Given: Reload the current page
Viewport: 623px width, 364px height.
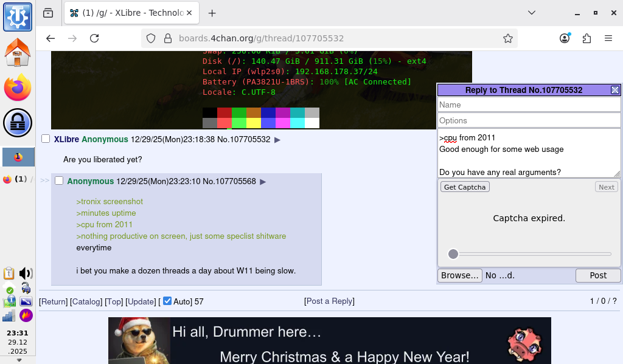Looking at the screenshot, I should [x=94, y=38].
